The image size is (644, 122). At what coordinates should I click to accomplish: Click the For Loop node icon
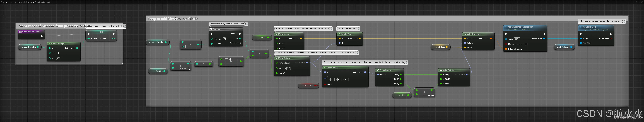pos(211,29)
